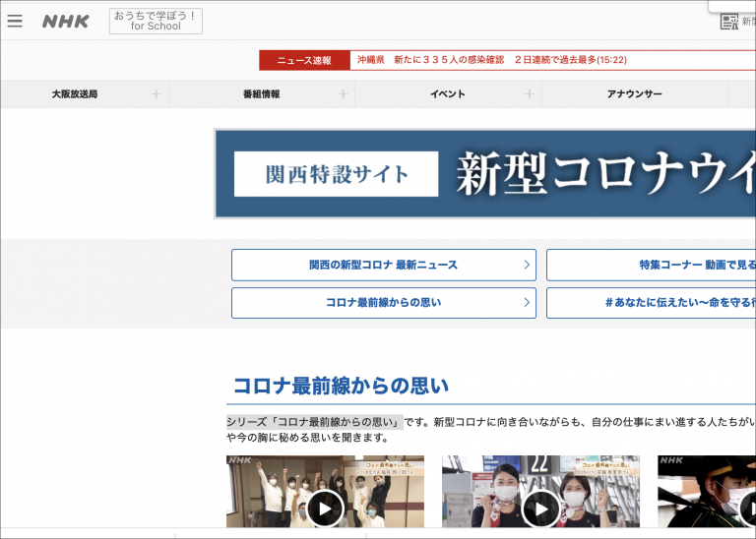The width and height of the screenshot is (756, 539).
Task: Open 関西の新型コロナ 最新ニュース link
Action: [x=383, y=265]
